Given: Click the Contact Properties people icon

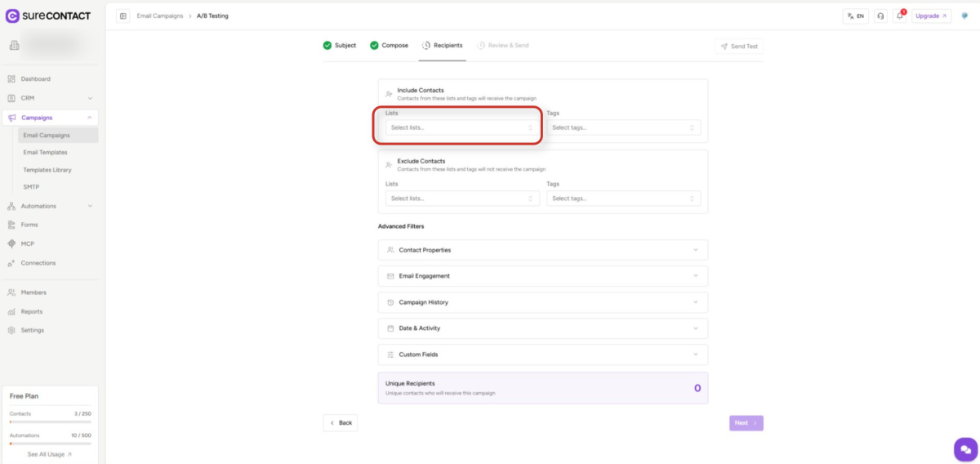Looking at the screenshot, I should (x=390, y=250).
